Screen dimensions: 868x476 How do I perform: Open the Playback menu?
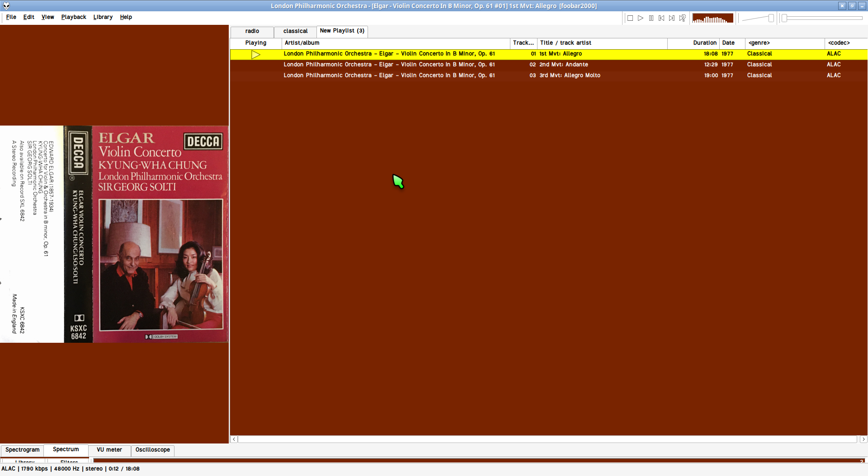[74, 17]
